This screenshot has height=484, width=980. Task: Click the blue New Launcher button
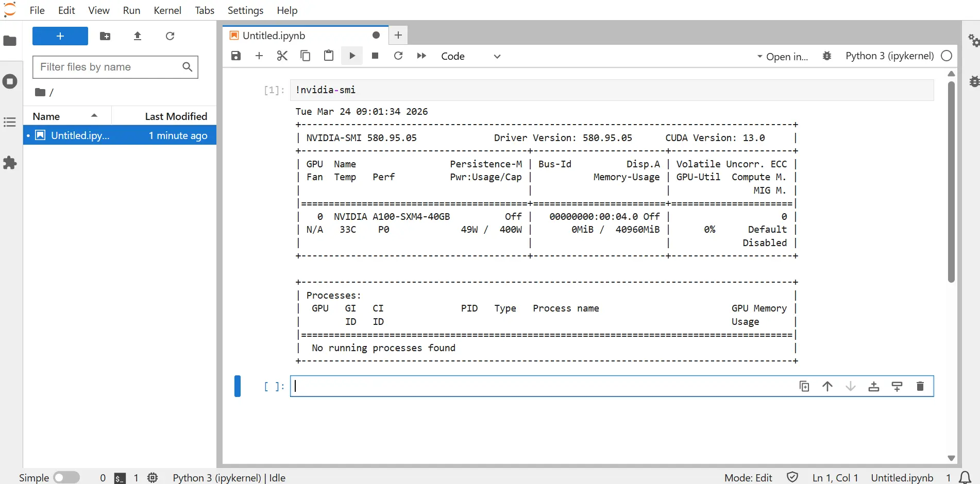[60, 36]
